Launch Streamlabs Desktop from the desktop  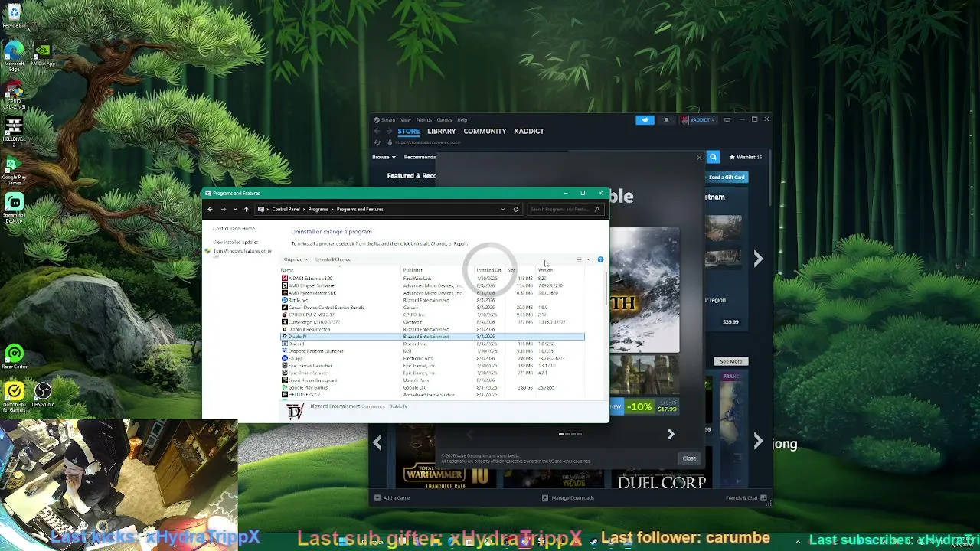point(14,207)
